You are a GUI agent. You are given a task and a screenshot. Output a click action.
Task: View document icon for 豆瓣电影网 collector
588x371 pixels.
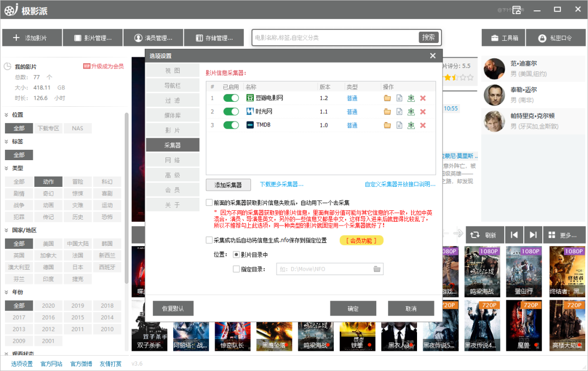pos(400,98)
